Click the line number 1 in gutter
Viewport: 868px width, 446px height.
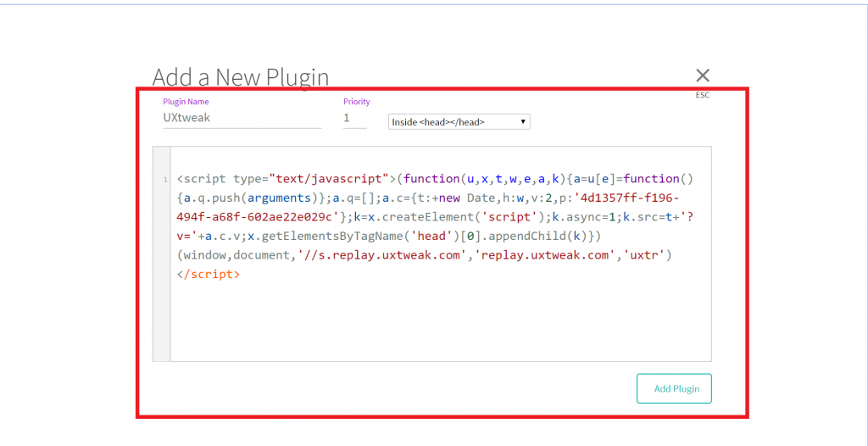pos(165,180)
